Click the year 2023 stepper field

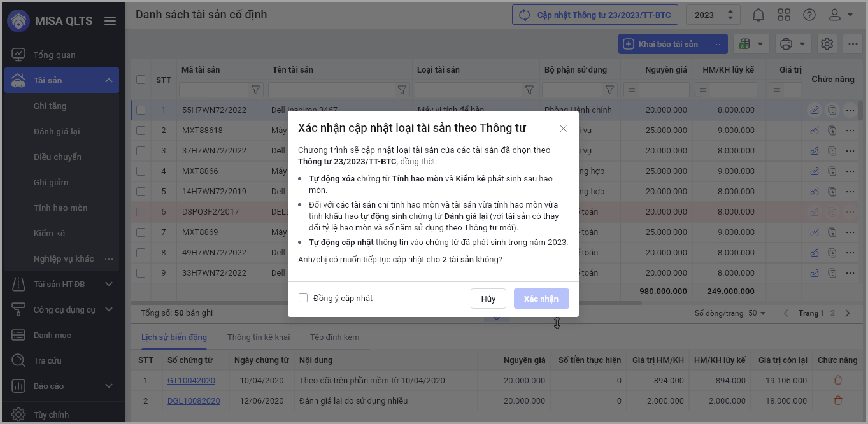pos(712,15)
